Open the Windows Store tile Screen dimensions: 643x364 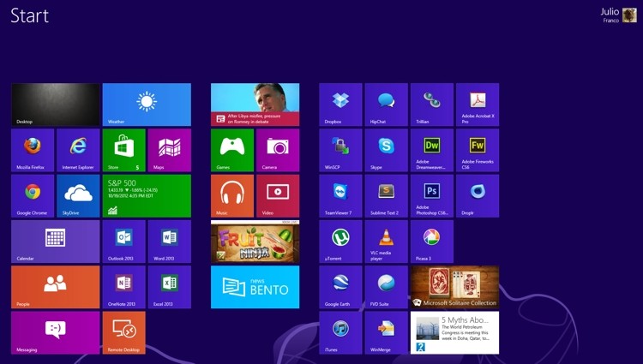pos(123,150)
